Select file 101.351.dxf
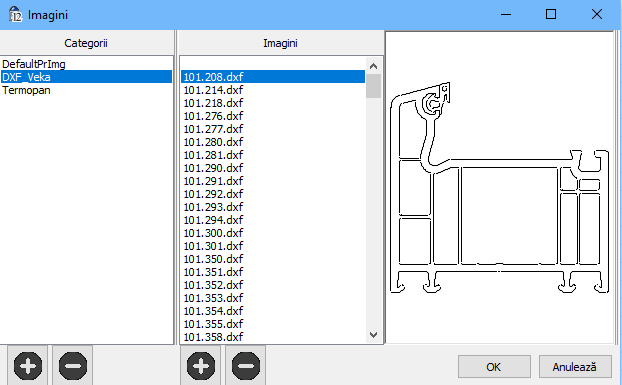This screenshot has width=622, height=385. tap(273, 272)
